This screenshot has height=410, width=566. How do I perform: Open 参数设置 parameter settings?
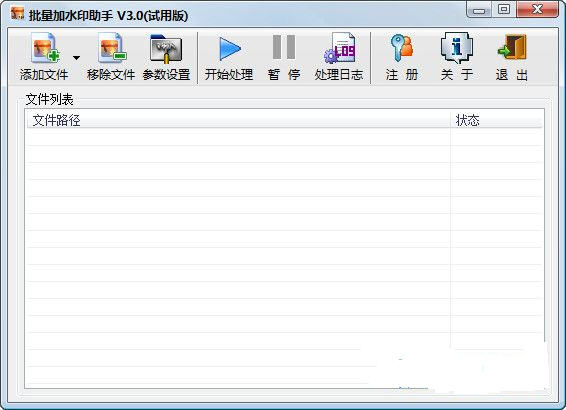(x=166, y=48)
